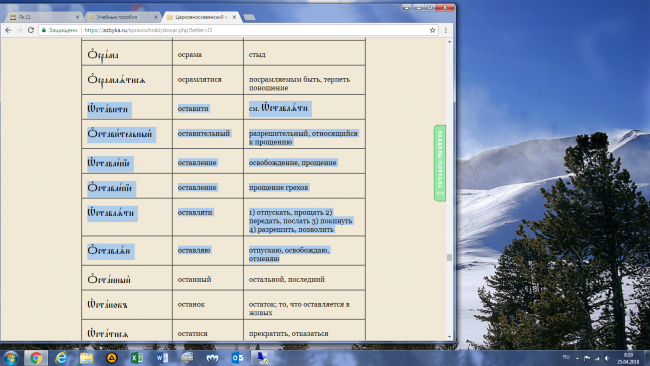Screen dimensions: 650x366
Task: Click the volume speaker icon in tray
Action: tap(607, 358)
